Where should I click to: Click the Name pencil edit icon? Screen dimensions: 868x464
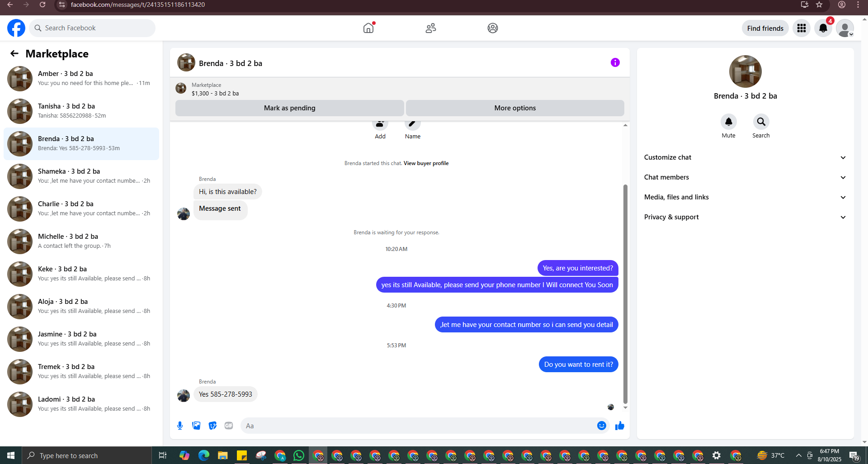pyautogui.click(x=412, y=123)
